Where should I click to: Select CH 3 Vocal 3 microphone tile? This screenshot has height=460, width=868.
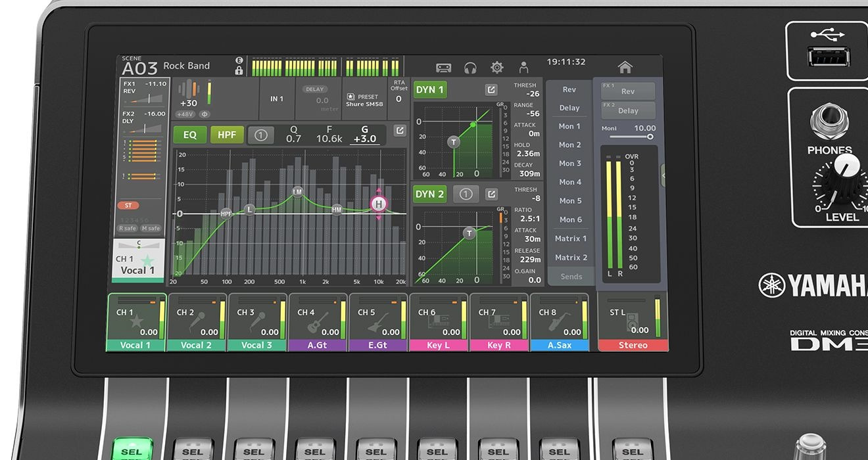coord(257,322)
